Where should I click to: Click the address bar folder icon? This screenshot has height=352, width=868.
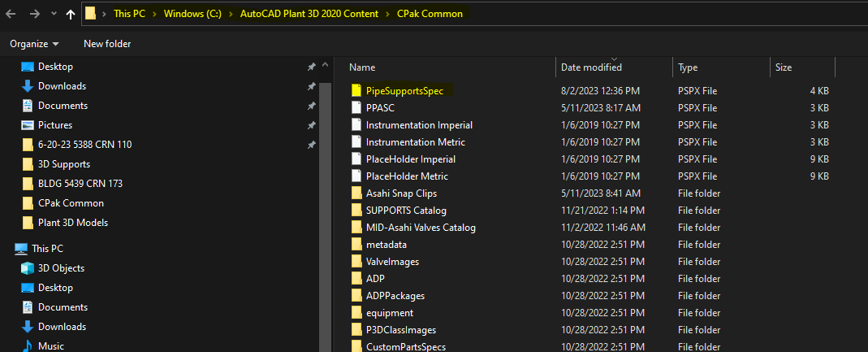91,14
